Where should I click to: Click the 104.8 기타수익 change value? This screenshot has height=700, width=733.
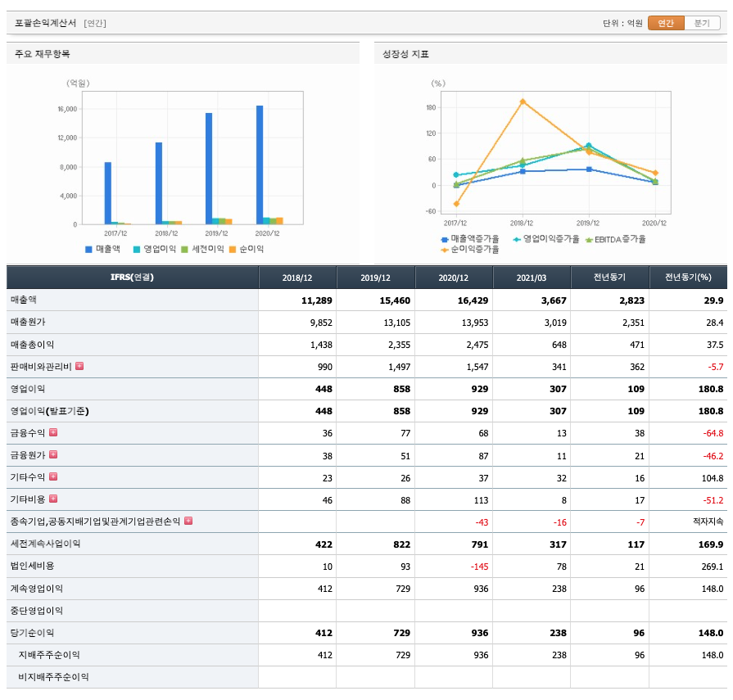coord(712,478)
